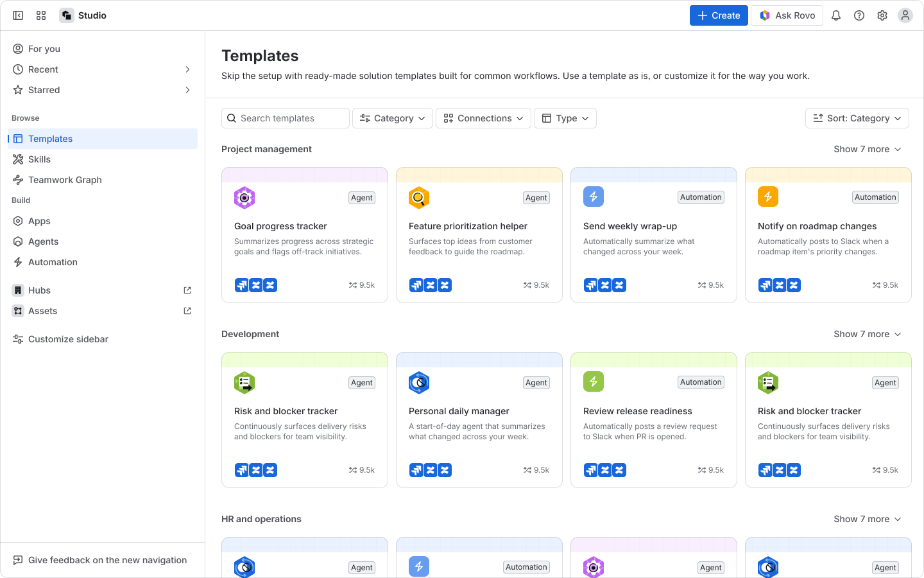Open Hubs external link icon
This screenshot has width=924, height=578.
click(x=187, y=290)
